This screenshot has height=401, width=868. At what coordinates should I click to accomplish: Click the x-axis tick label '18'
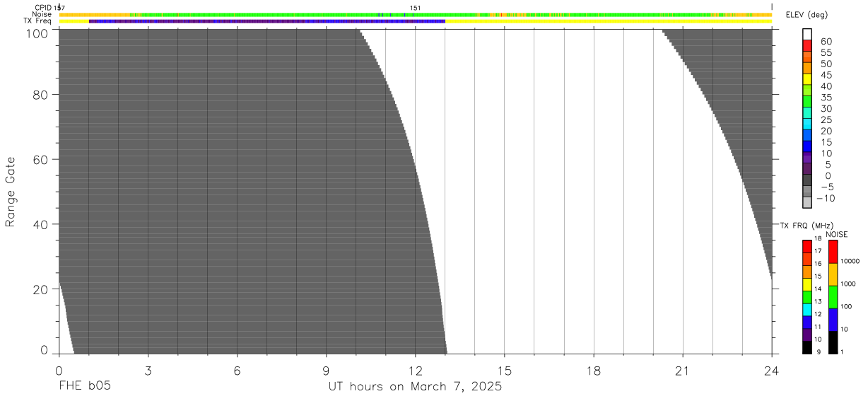(x=593, y=370)
